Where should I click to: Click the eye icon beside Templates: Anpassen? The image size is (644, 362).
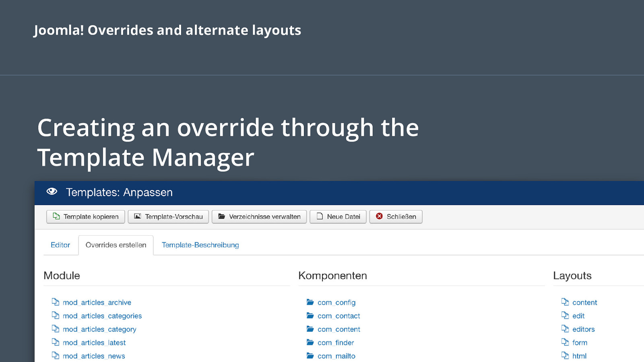coord(52,191)
